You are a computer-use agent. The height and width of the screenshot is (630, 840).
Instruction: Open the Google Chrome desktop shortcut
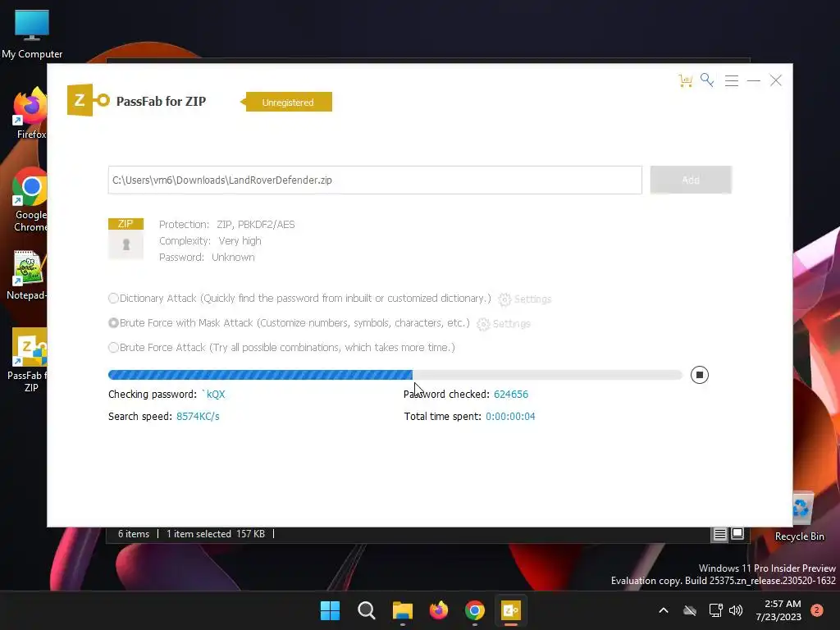(x=30, y=199)
